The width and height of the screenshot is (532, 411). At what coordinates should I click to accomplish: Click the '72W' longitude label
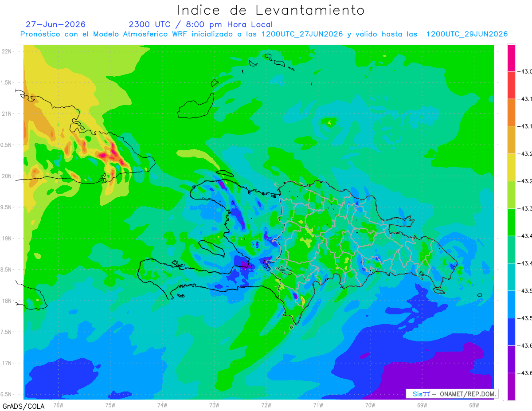tap(266, 405)
